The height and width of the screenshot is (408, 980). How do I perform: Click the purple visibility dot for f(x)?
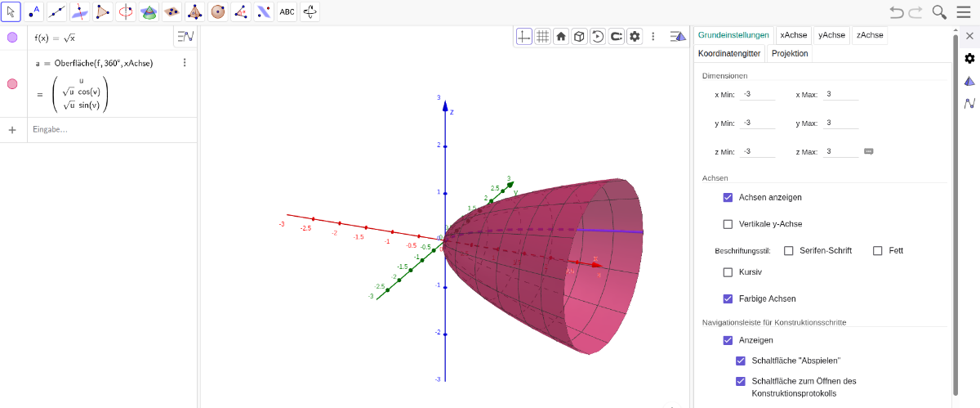pos(12,38)
